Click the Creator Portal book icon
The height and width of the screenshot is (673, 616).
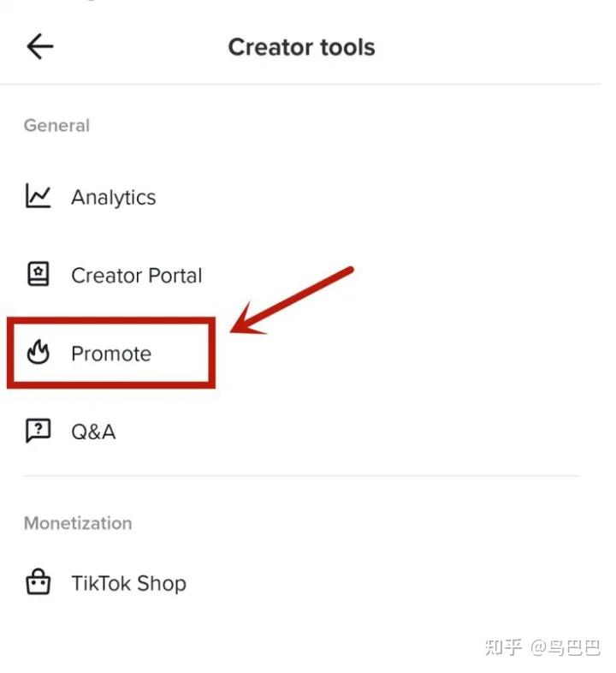click(38, 275)
